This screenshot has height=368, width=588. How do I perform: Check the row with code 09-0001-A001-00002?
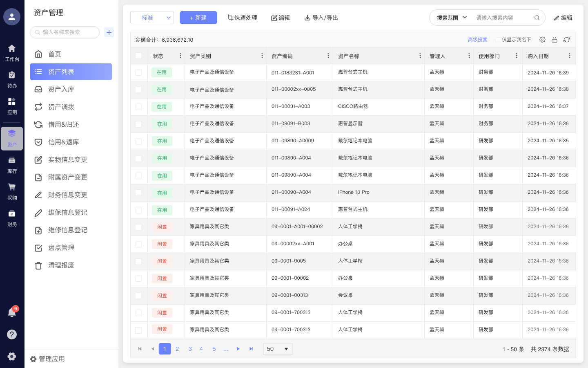click(x=138, y=227)
